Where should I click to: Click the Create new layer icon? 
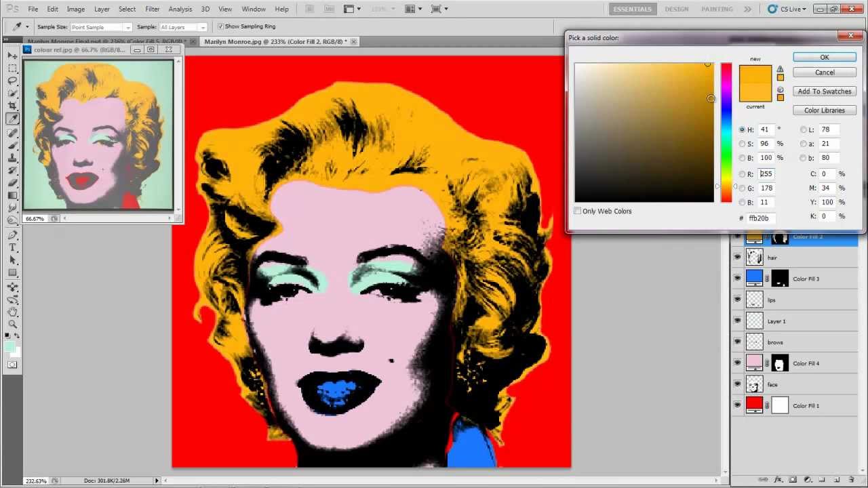coord(837,479)
